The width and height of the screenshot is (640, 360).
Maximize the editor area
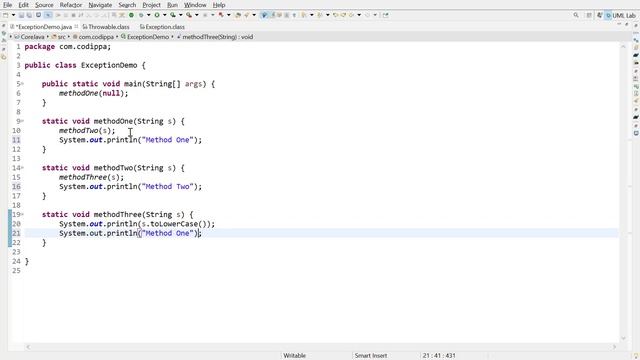pyautogui.click(x=627, y=24)
